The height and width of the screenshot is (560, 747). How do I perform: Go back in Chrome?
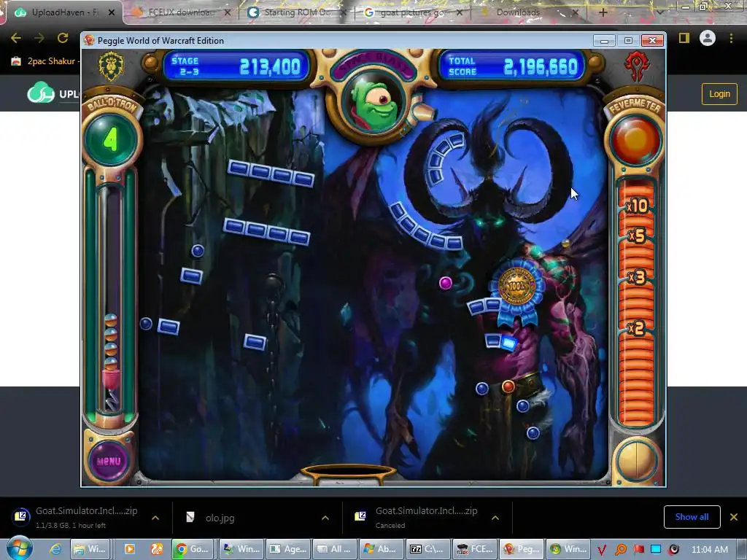tap(16, 38)
